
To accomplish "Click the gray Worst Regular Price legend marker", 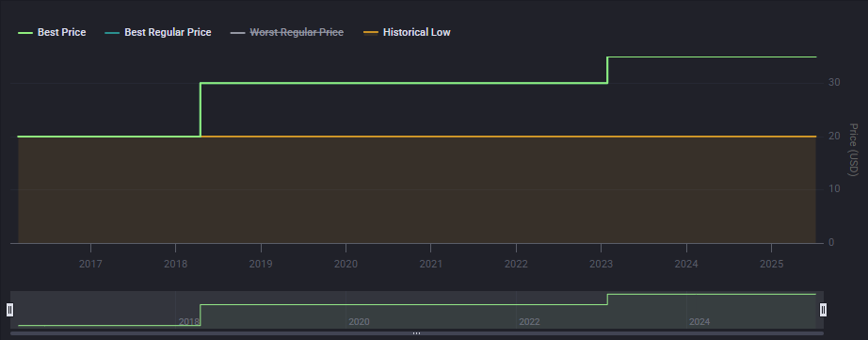I will pos(237,33).
